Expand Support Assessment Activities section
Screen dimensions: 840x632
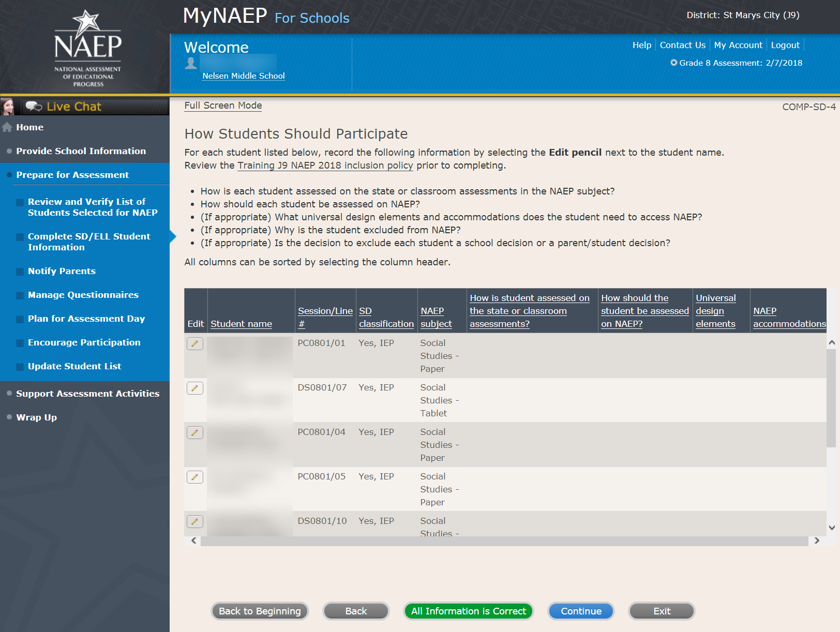(88, 394)
